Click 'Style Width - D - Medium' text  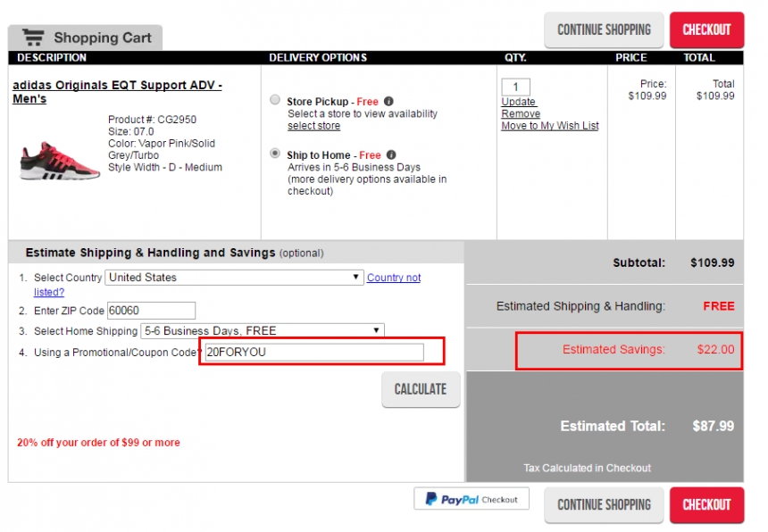[x=165, y=168]
